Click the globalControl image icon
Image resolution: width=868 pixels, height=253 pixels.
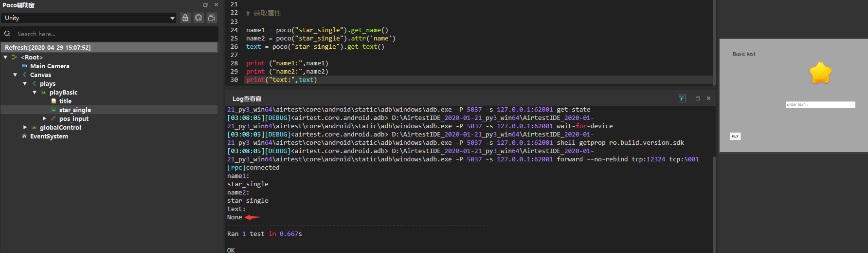coord(34,127)
